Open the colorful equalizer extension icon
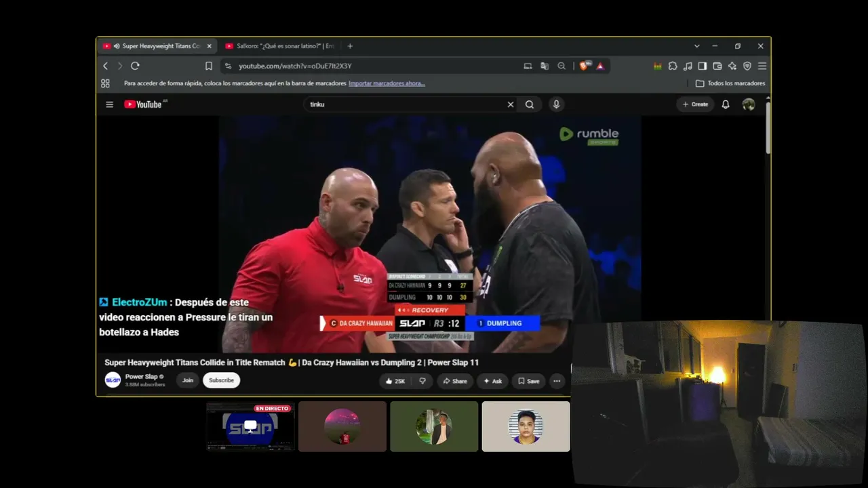 (x=658, y=66)
